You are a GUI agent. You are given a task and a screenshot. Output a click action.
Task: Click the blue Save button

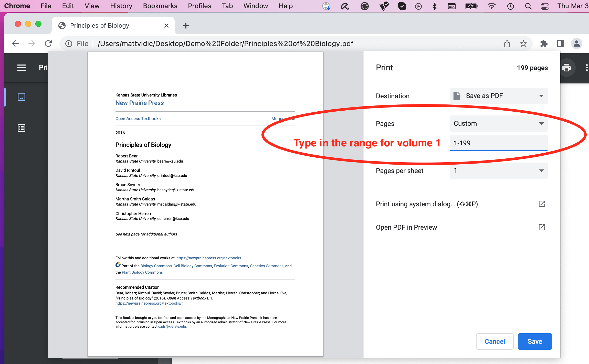click(535, 341)
